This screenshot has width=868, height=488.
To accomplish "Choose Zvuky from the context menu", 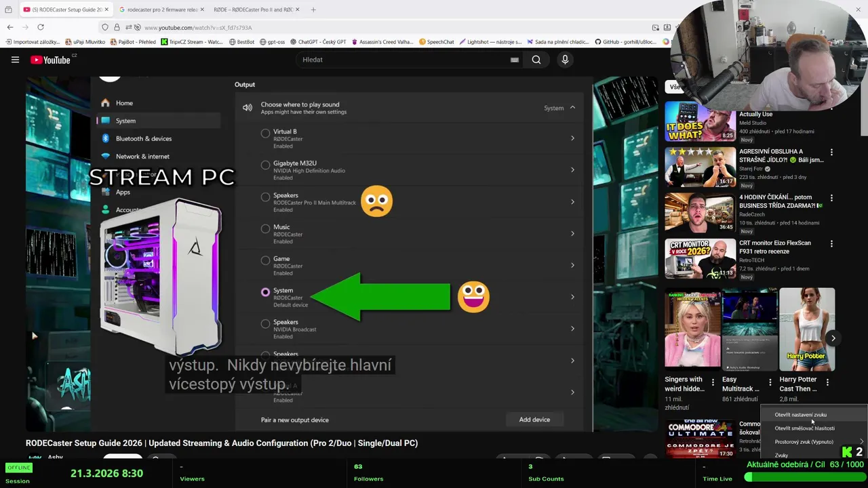I will tap(782, 455).
